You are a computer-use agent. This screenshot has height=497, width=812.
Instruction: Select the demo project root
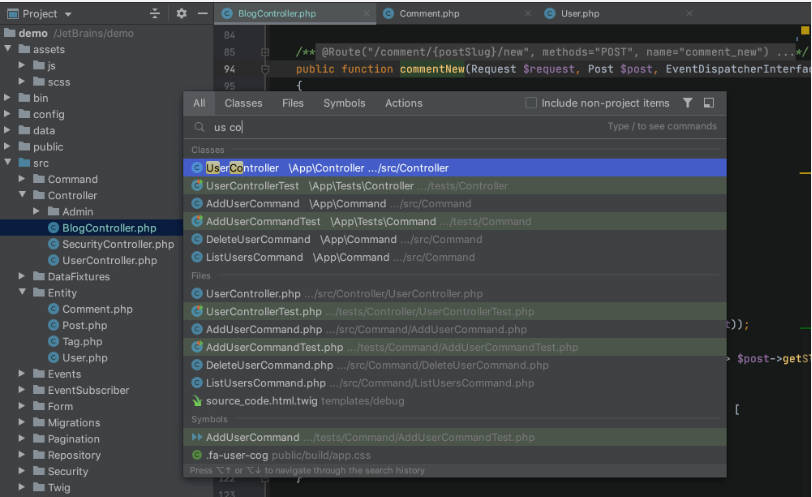(x=33, y=33)
